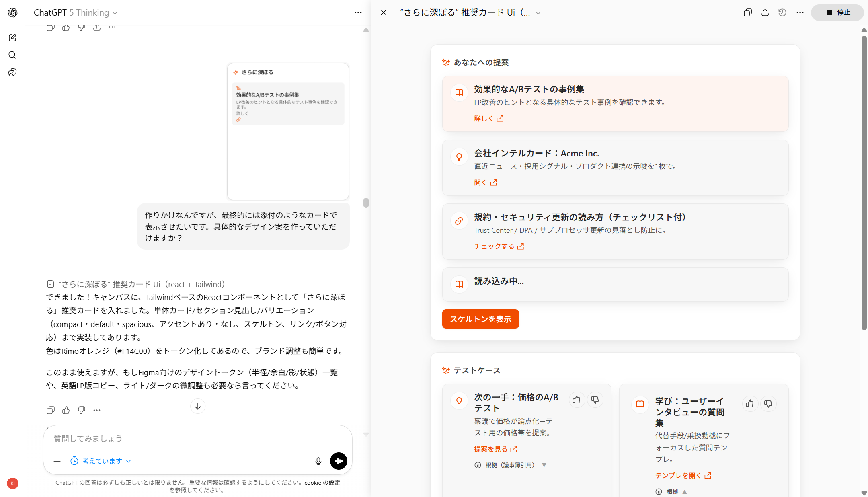Open the sidebar search icon
The image size is (868, 497).
(x=12, y=55)
